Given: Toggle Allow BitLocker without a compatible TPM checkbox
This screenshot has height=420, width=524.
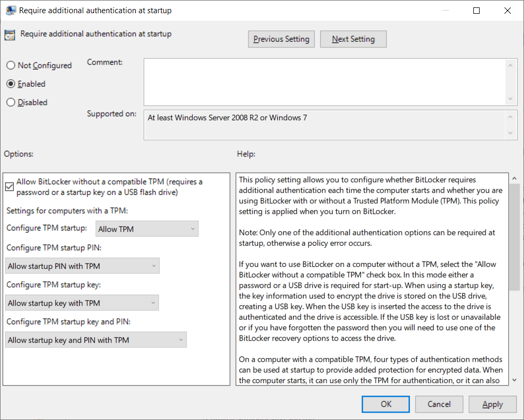Looking at the screenshot, I should [x=10, y=186].
